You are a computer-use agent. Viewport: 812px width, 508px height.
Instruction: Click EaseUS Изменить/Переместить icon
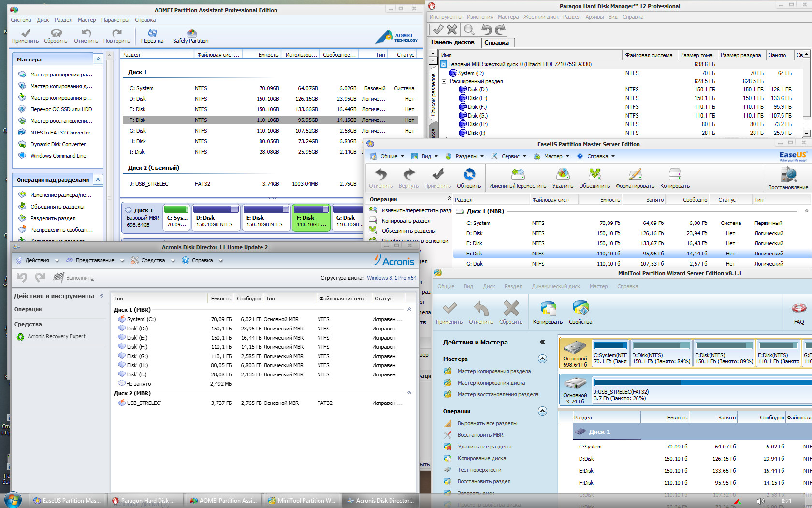pyautogui.click(x=518, y=174)
